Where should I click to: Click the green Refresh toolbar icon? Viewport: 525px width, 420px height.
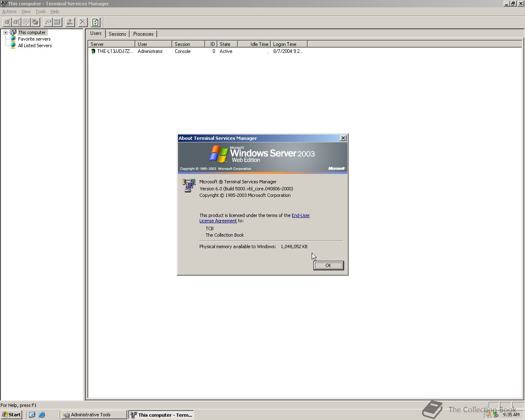(96, 22)
